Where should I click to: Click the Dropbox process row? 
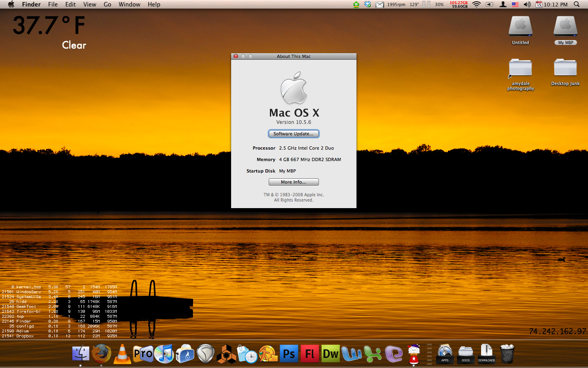[59, 336]
